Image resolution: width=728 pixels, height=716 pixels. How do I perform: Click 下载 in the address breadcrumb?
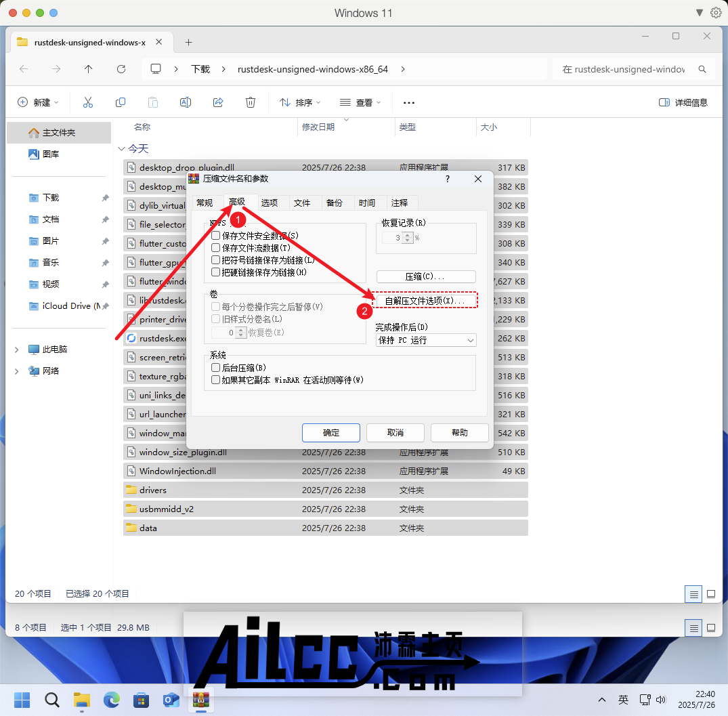[200, 69]
